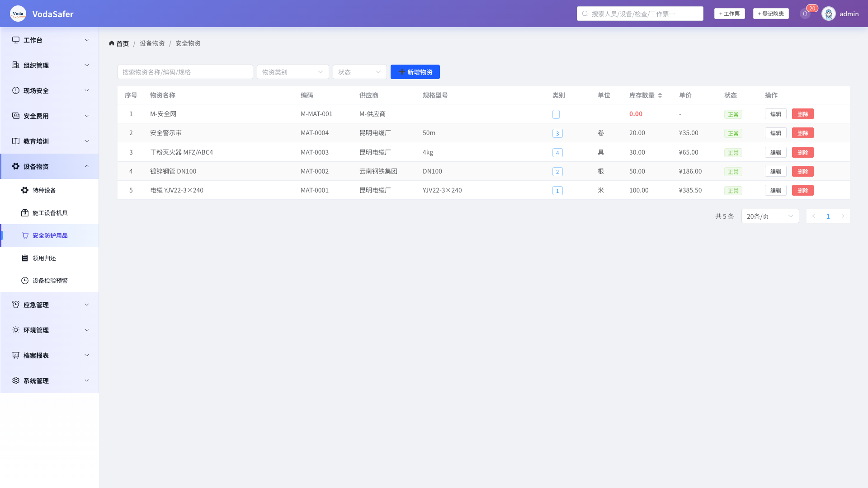Viewport: 868px width, 488px height.
Task: Edit the 安全警示带 row
Action: (776, 133)
